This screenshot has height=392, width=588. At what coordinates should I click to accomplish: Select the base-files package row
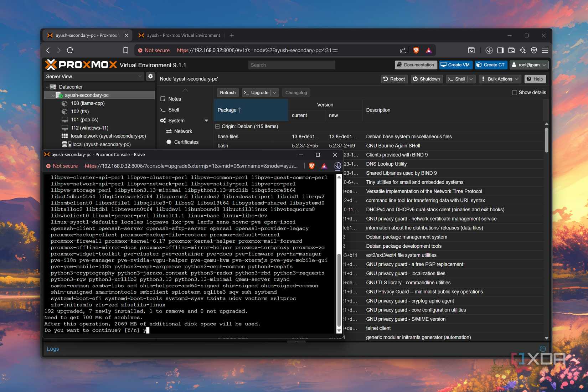tap(379, 136)
